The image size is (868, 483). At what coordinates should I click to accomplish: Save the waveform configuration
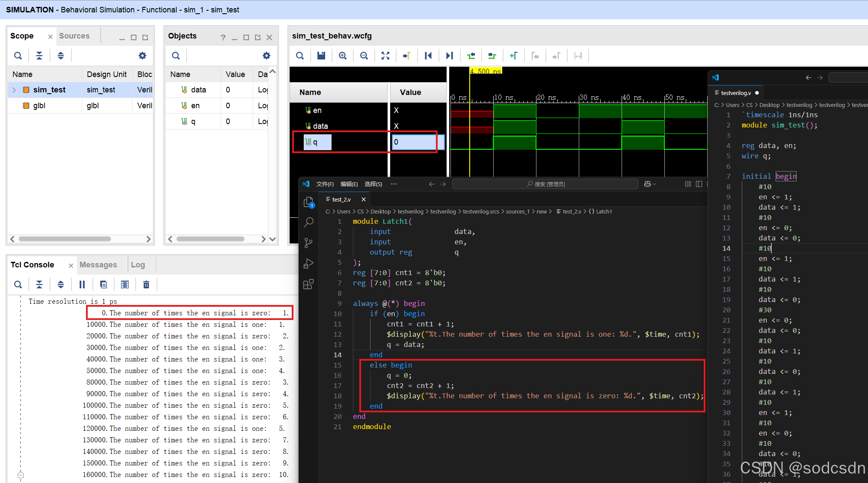pos(321,56)
